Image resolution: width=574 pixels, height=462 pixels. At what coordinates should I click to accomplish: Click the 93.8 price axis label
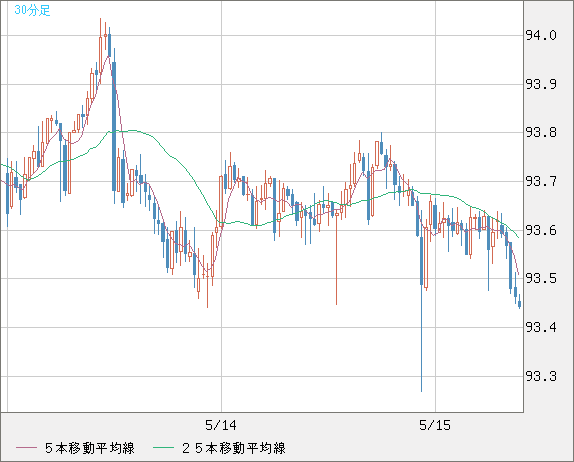pos(541,133)
